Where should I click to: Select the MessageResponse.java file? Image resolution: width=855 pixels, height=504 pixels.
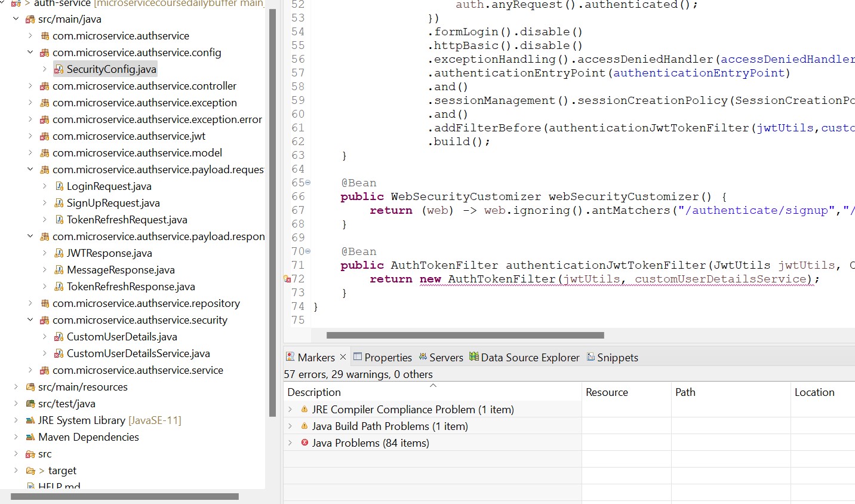pyautogui.click(x=121, y=270)
